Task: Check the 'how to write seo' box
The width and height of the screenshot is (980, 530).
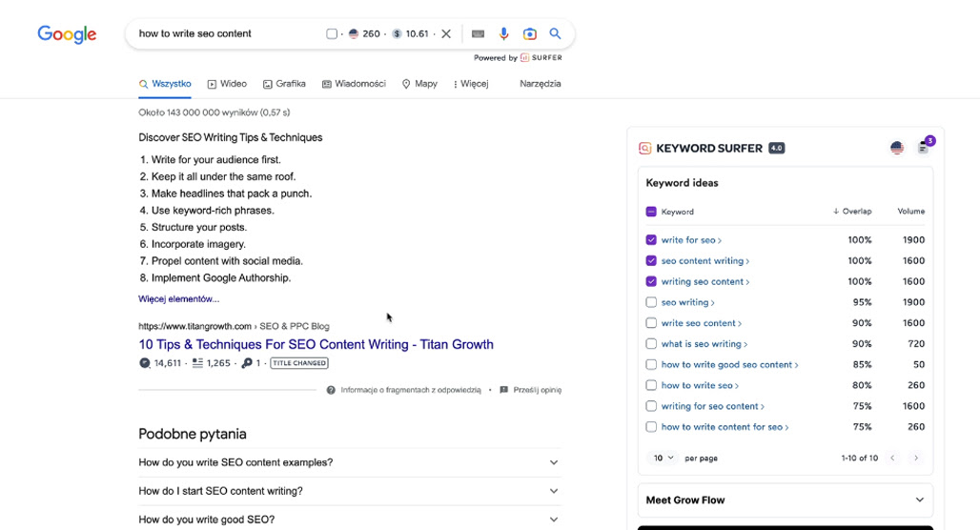Action: click(651, 386)
